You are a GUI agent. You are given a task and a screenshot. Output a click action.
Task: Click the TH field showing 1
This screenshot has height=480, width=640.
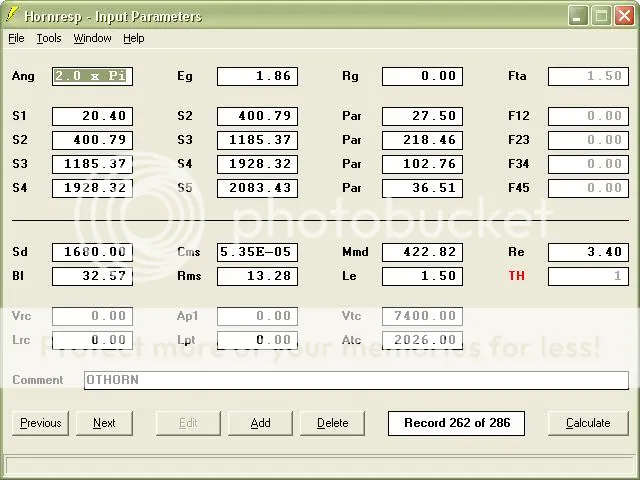(x=588, y=277)
